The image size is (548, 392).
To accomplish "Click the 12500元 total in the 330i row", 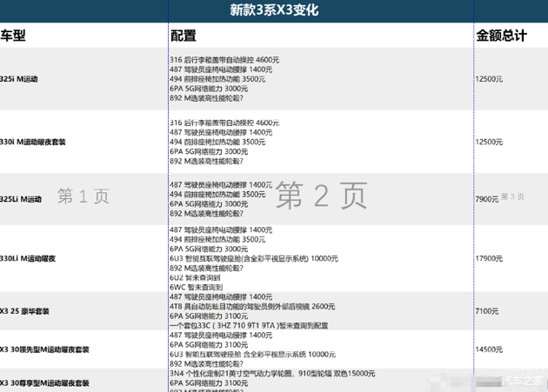I will coord(490,142).
